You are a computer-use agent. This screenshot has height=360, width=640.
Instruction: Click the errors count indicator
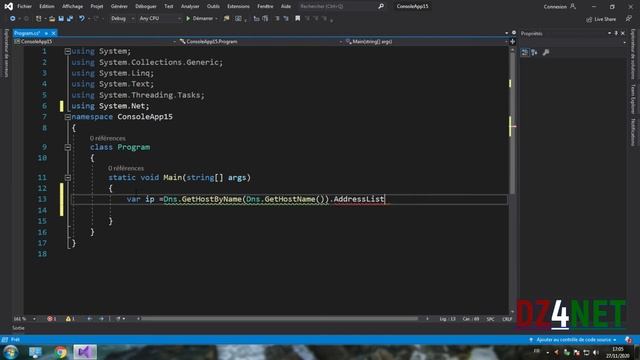[x=52, y=319]
